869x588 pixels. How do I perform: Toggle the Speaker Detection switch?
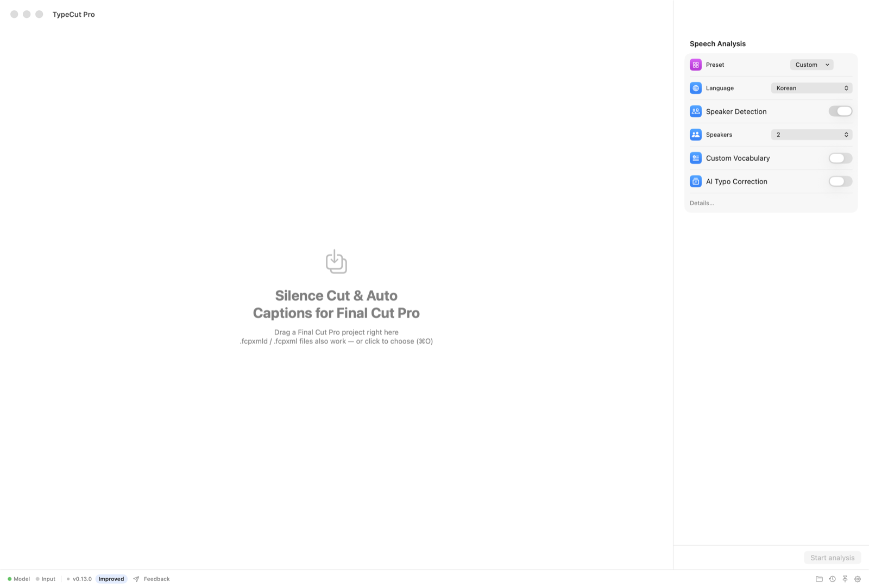coord(840,111)
